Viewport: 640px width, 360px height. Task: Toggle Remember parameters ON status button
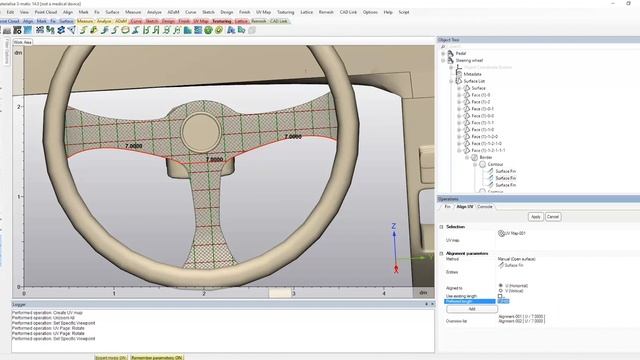(x=157, y=358)
